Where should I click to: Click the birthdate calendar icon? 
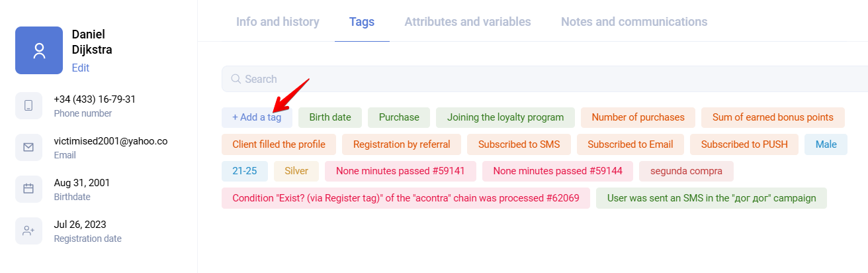pyautogui.click(x=28, y=189)
